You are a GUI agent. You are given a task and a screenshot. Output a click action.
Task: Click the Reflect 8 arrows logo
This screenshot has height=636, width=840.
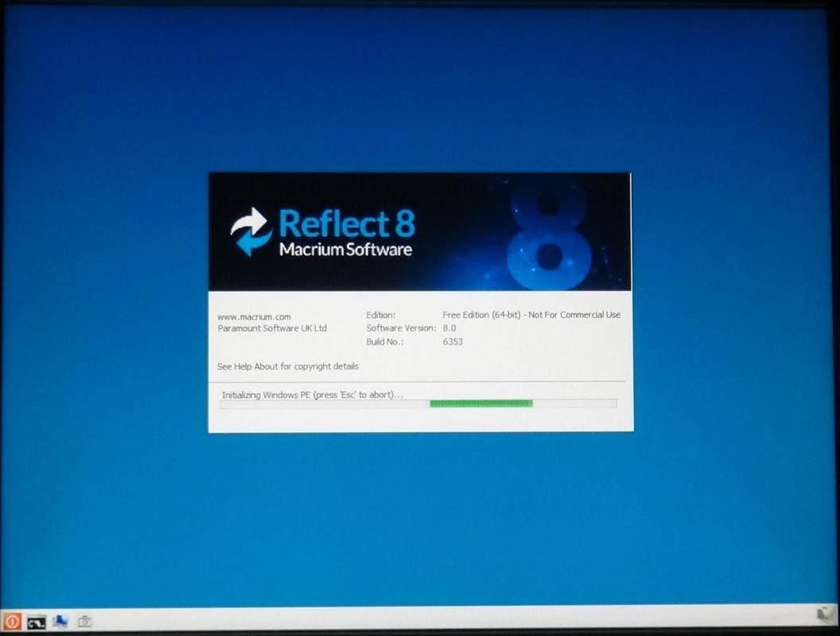[251, 231]
